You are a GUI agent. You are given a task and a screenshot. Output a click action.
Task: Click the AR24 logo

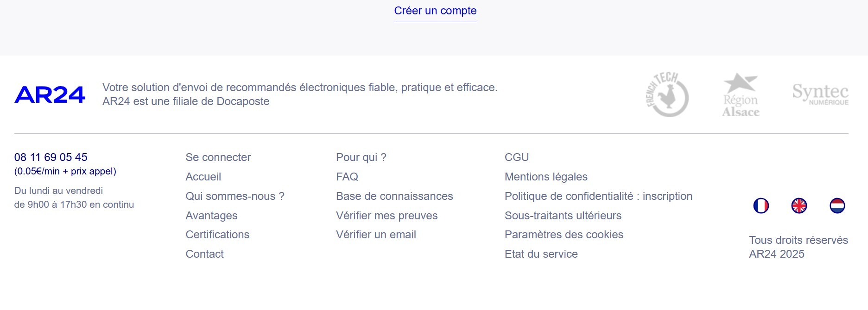click(50, 94)
